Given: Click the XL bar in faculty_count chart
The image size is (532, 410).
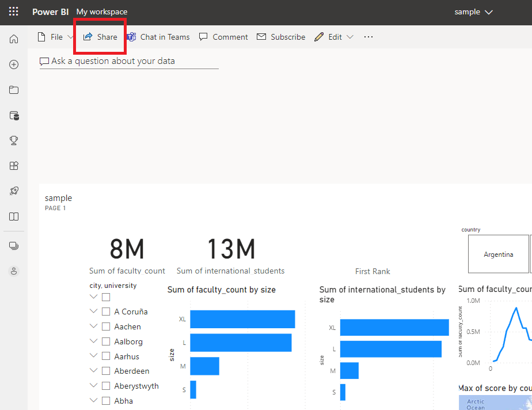Looking at the screenshot, I should [x=242, y=319].
